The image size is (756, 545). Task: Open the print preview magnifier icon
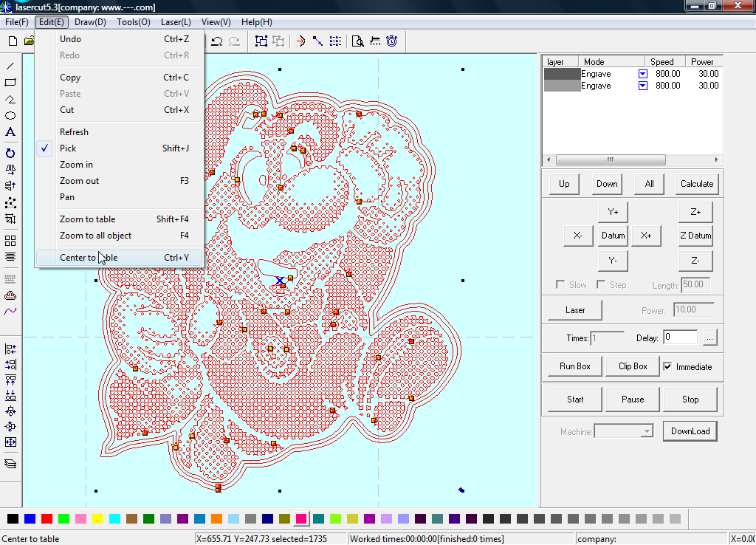358,41
